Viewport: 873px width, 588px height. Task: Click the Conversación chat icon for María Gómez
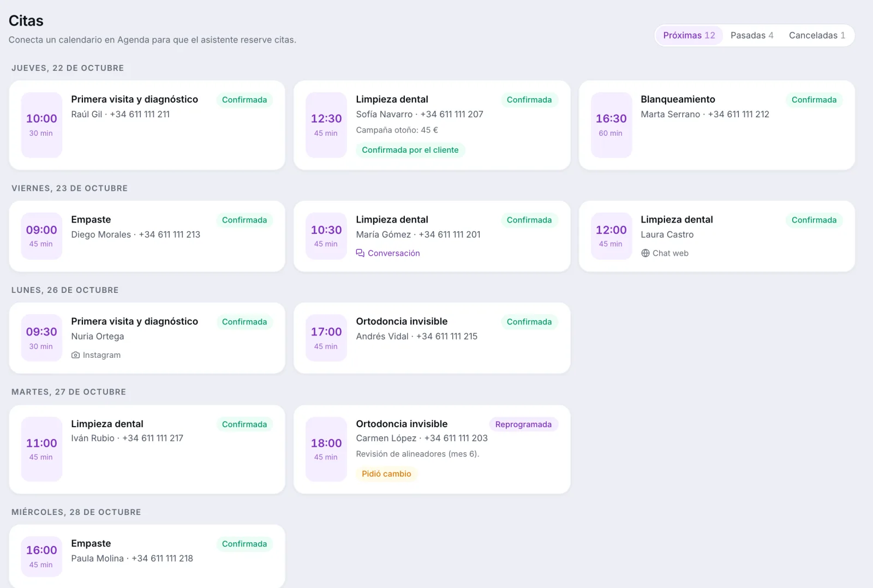click(x=360, y=253)
